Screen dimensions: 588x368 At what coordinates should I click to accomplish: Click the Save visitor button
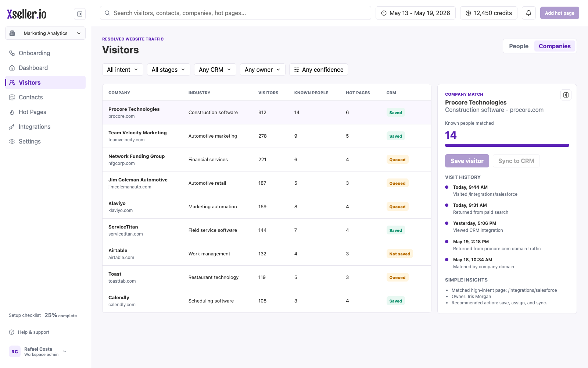tap(467, 161)
